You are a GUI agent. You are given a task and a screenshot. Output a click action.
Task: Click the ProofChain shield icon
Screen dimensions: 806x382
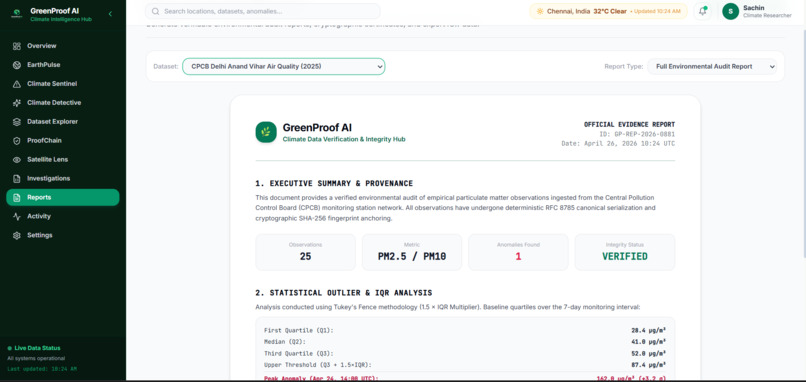point(17,141)
